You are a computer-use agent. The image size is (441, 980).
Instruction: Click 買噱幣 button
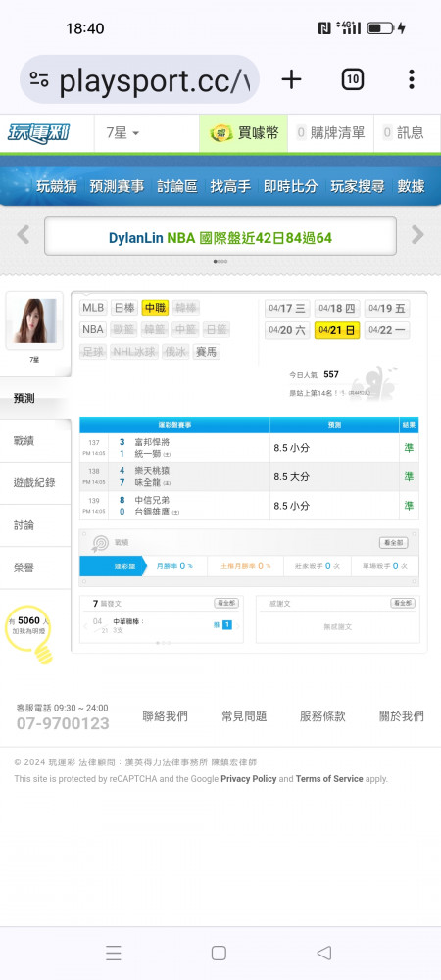pyautogui.click(x=244, y=133)
